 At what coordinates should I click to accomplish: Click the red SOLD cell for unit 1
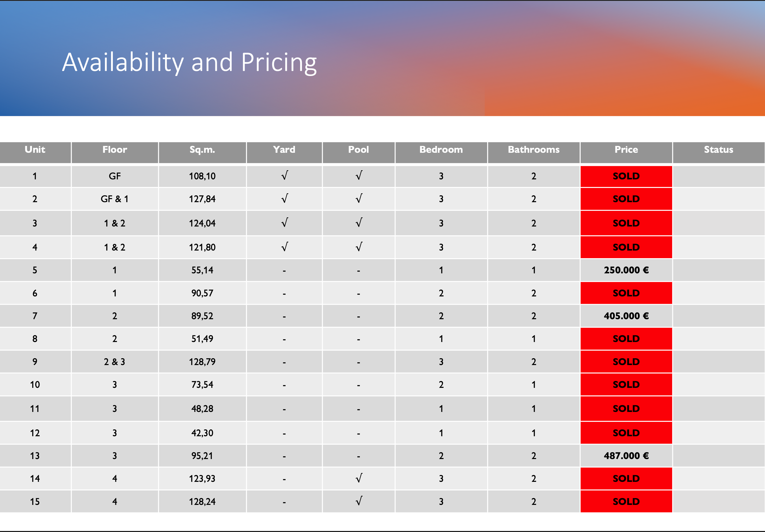click(x=626, y=176)
